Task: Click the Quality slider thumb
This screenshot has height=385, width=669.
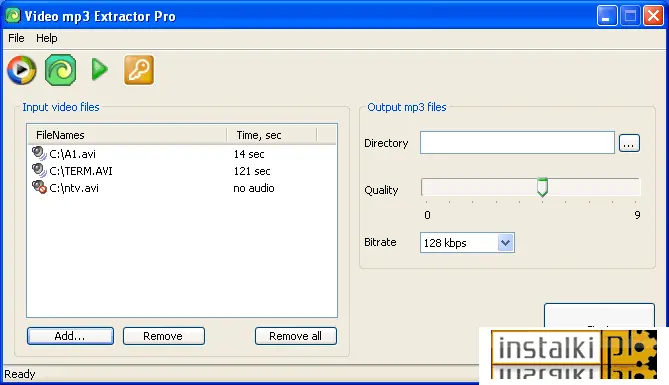Action: pyautogui.click(x=542, y=187)
